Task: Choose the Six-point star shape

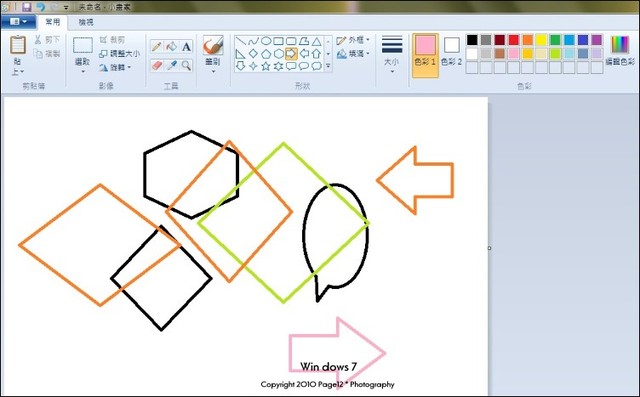Action: coord(278,66)
